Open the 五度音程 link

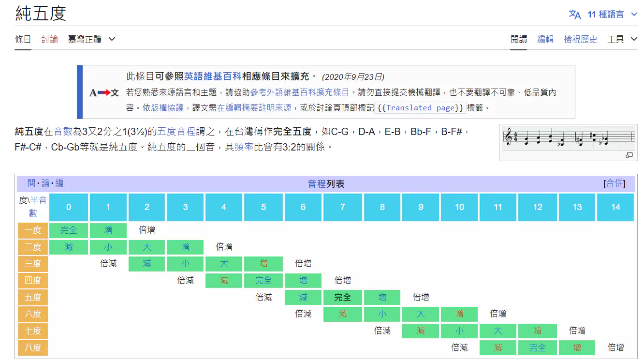pyautogui.click(x=176, y=131)
